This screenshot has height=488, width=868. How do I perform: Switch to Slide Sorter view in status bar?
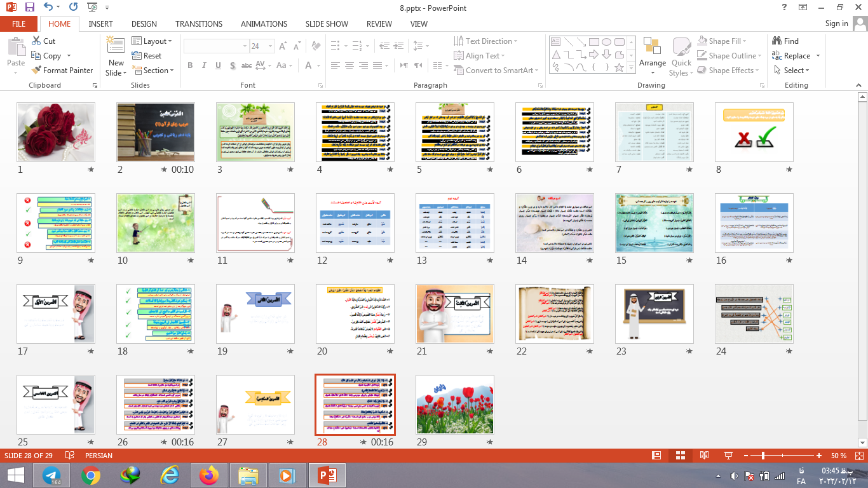(680, 456)
